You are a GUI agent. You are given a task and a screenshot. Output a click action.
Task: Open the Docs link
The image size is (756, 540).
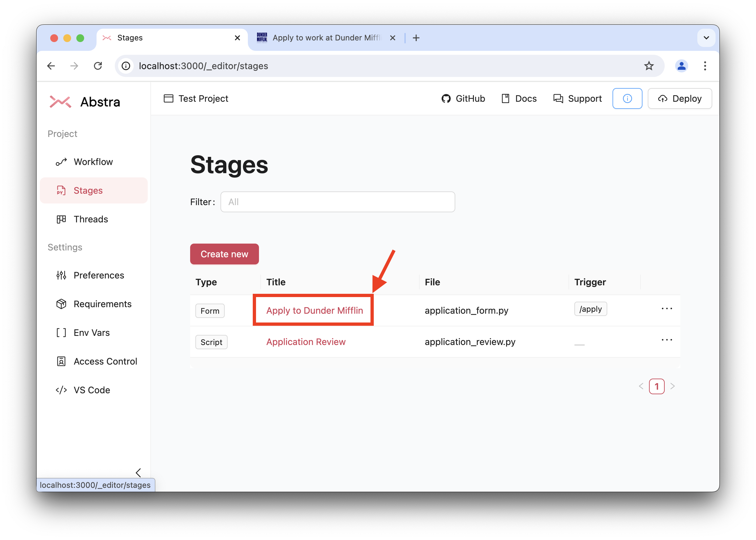[x=519, y=98]
